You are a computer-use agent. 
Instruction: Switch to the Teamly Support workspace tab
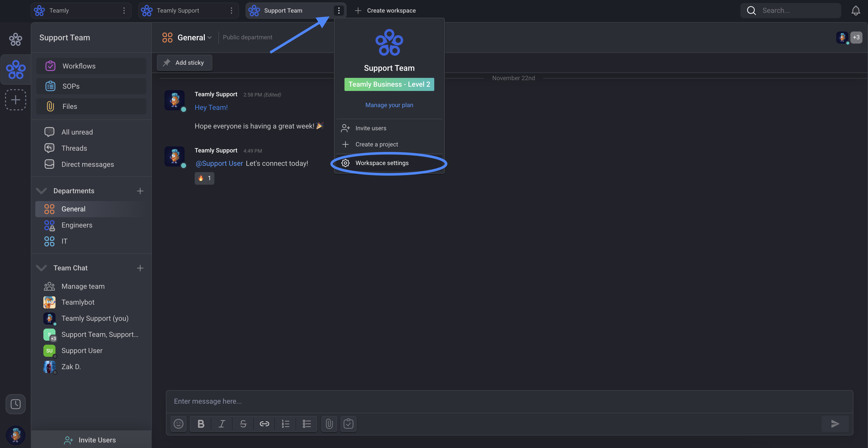click(178, 11)
